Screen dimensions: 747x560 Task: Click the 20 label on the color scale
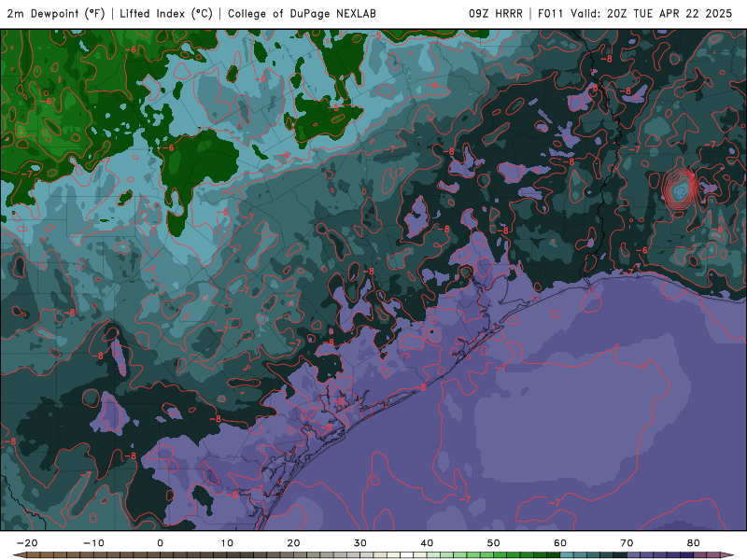tap(293, 543)
